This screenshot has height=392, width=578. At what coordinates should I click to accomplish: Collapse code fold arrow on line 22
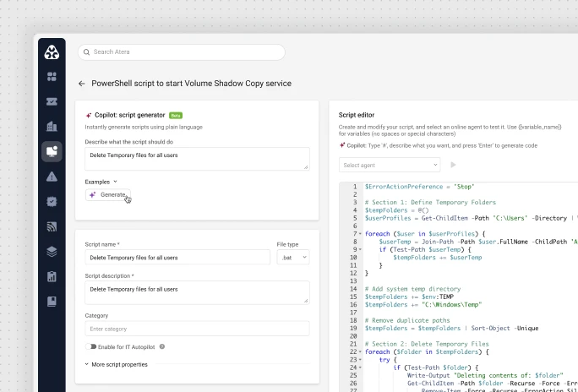[x=360, y=351]
